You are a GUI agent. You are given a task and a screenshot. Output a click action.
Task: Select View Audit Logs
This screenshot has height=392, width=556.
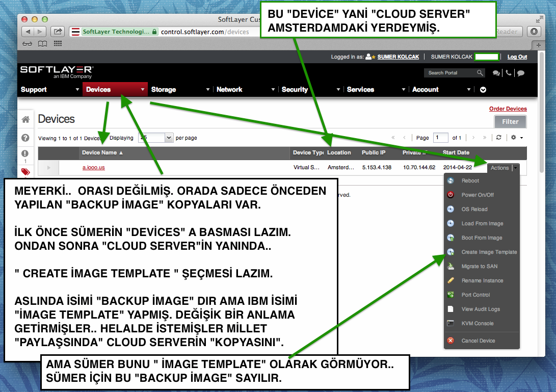point(482,309)
